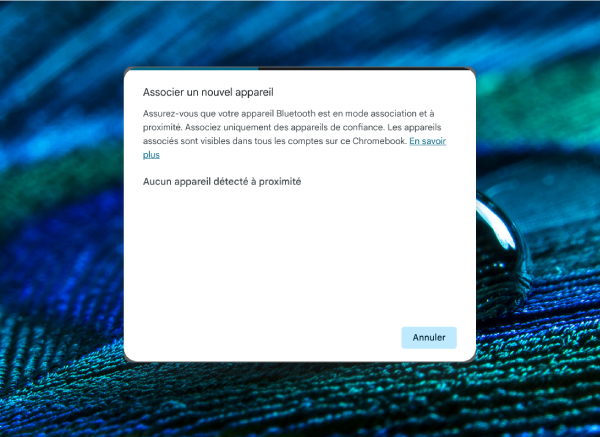Viewport: 600px width, 437px height.
Task: Click the words "mode association" in description
Action: tap(381, 114)
